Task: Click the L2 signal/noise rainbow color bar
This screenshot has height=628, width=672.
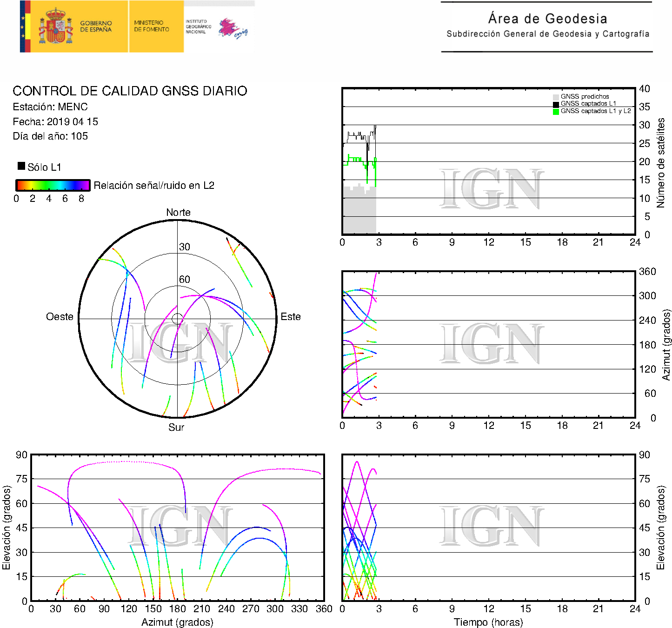Action: 53,185
